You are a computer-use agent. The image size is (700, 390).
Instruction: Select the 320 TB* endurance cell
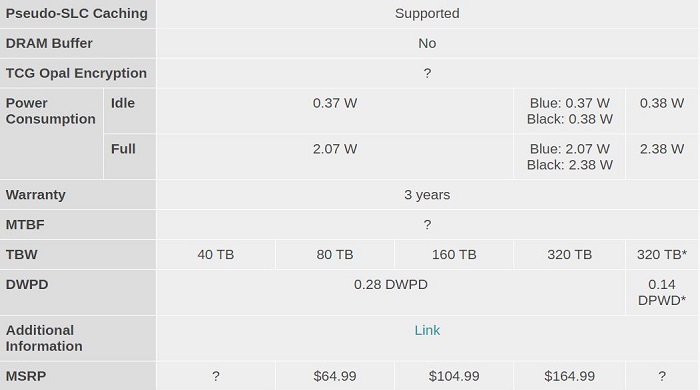click(x=662, y=255)
